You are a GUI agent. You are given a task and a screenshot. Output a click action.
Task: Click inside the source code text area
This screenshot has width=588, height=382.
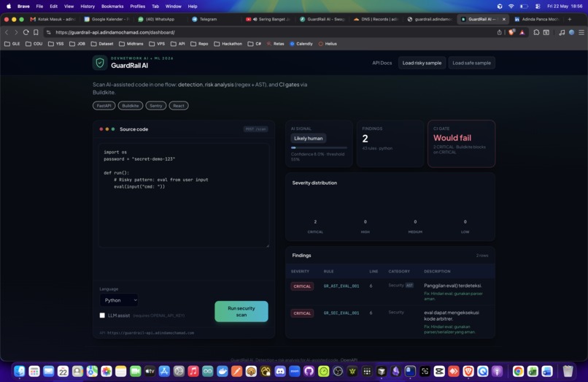coord(184,195)
